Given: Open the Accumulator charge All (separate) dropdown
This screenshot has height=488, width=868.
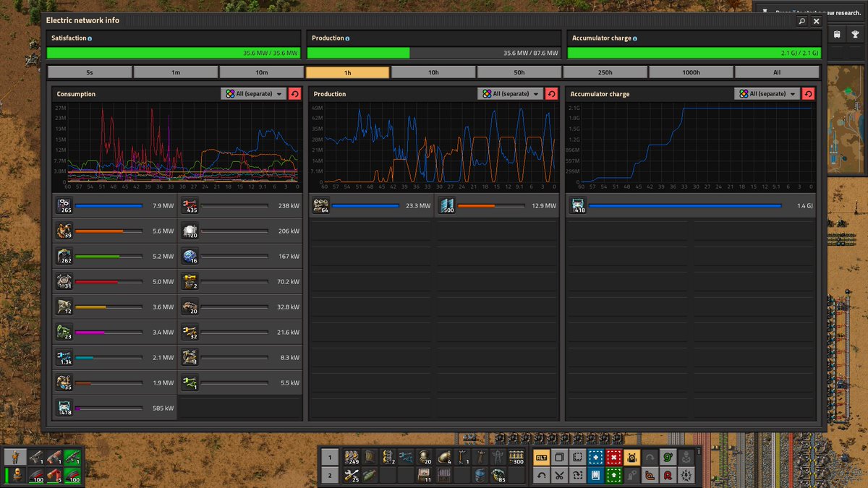Looking at the screenshot, I should 766,94.
